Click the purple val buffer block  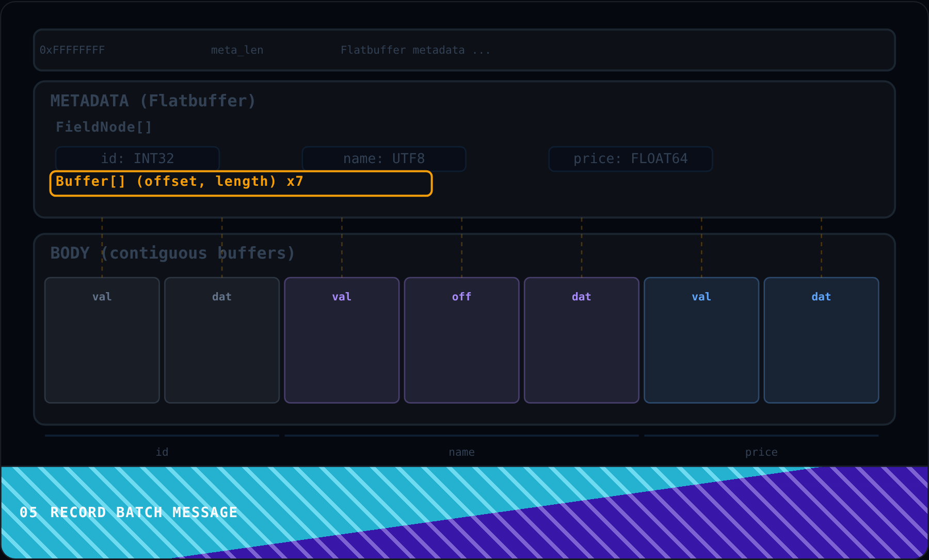click(342, 340)
